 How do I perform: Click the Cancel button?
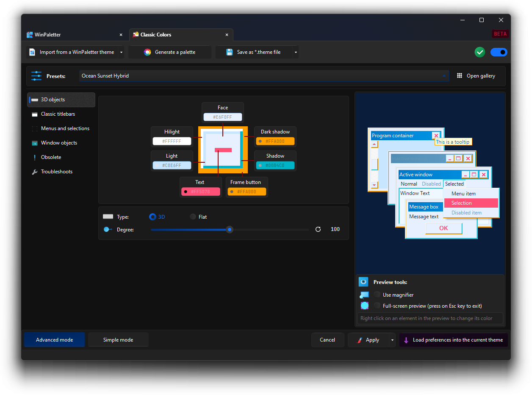tap(327, 340)
